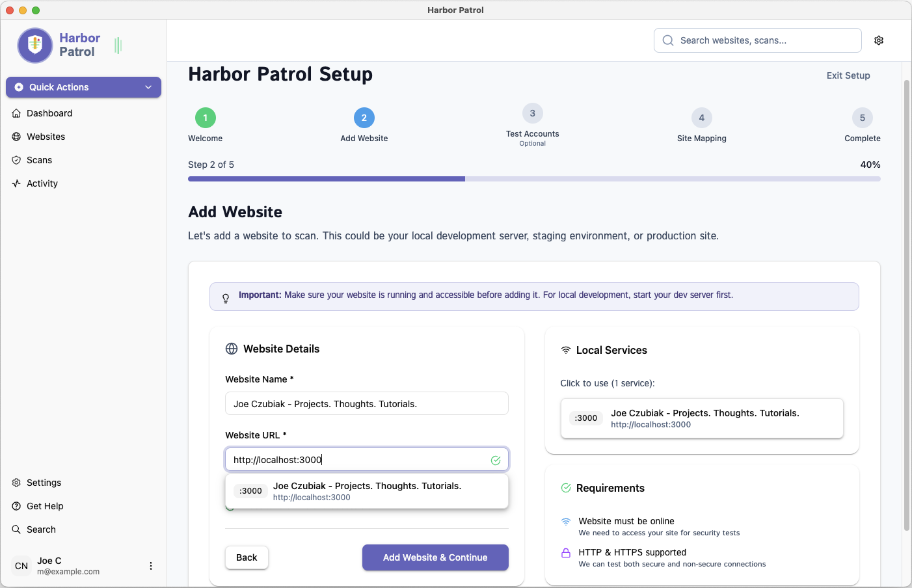Image resolution: width=912 pixels, height=588 pixels.
Task: Select the Site Mapping step
Action: click(701, 118)
